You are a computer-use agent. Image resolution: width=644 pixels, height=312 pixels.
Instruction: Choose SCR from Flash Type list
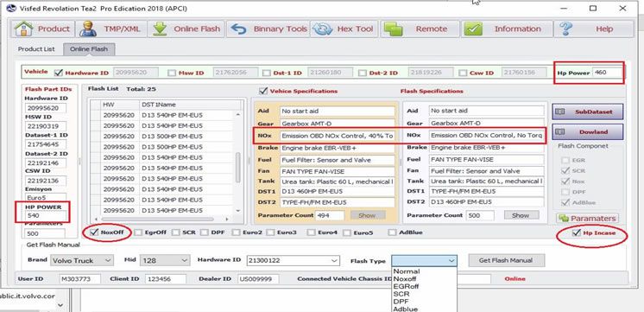[x=401, y=294]
